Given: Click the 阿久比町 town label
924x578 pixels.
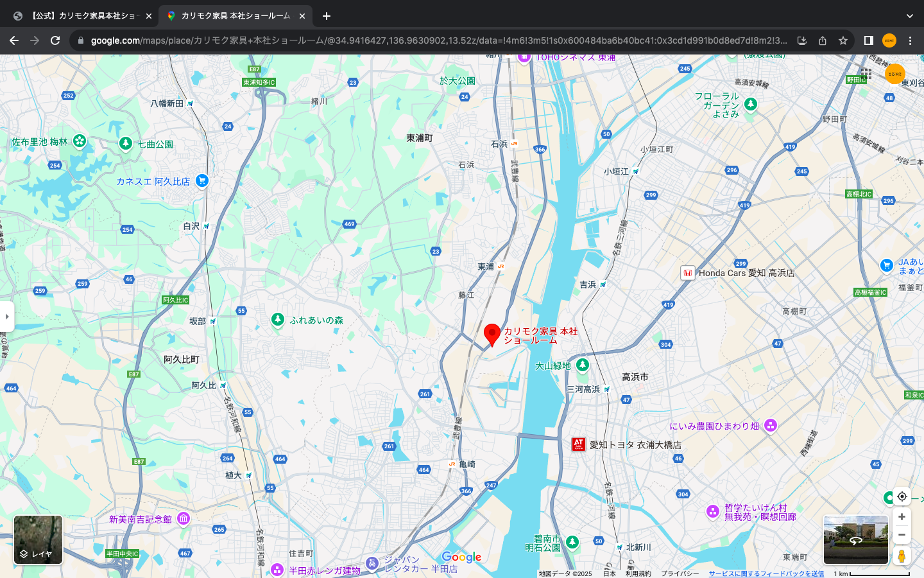Looking at the screenshot, I should pyautogui.click(x=182, y=360).
